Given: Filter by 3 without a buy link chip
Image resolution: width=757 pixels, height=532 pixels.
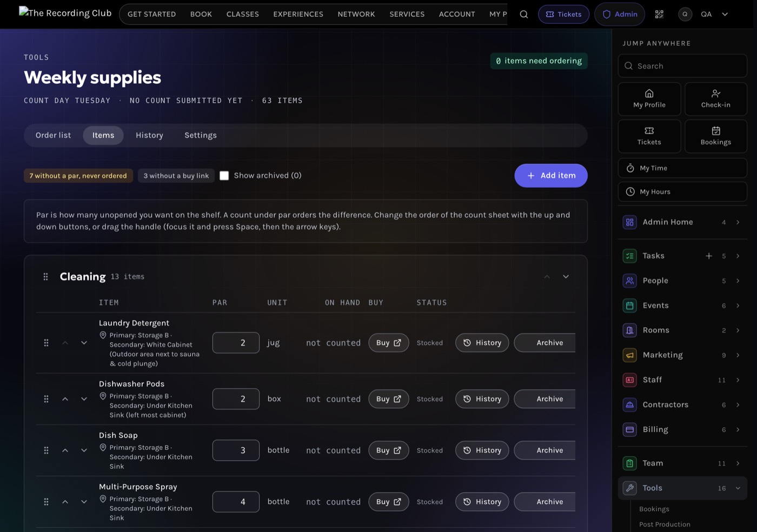Looking at the screenshot, I should (x=176, y=176).
